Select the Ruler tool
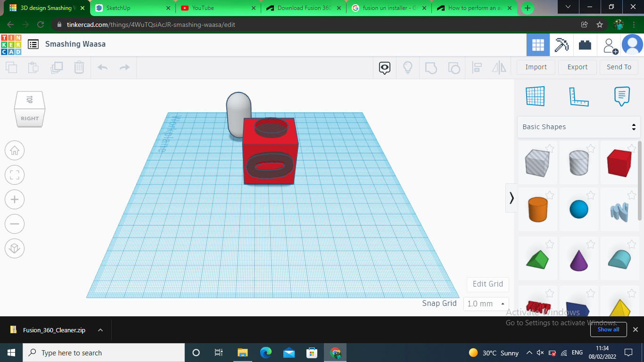 pyautogui.click(x=579, y=96)
